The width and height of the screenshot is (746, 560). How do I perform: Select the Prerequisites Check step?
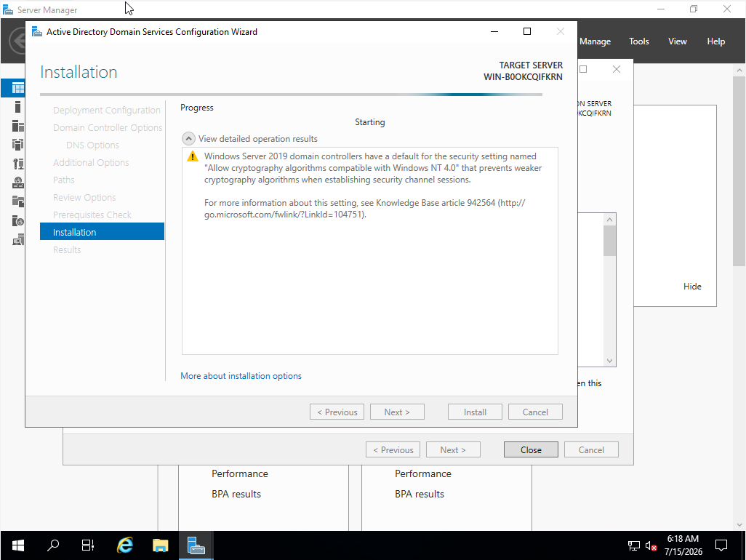click(92, 215)
